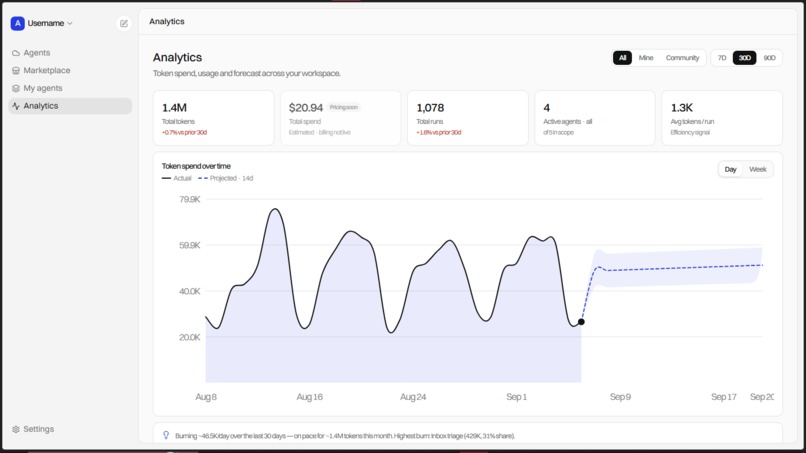Click the Token spend over time title
This screenshot has height=453, width=806.
(x=196, y=166)
